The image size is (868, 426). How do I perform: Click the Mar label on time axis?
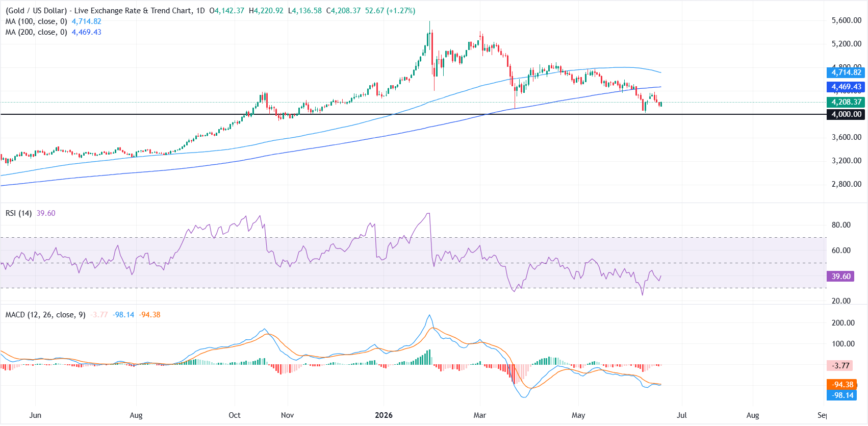[x=480, y=415]
